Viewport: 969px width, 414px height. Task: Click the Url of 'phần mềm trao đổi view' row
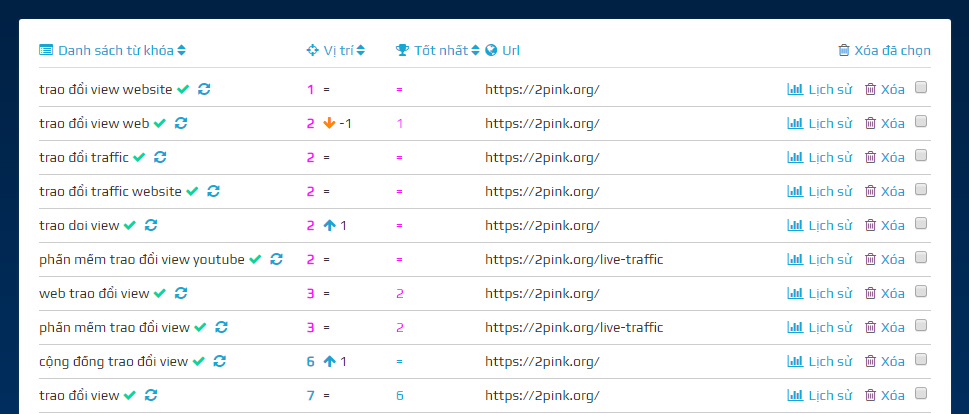pos(574,327)
